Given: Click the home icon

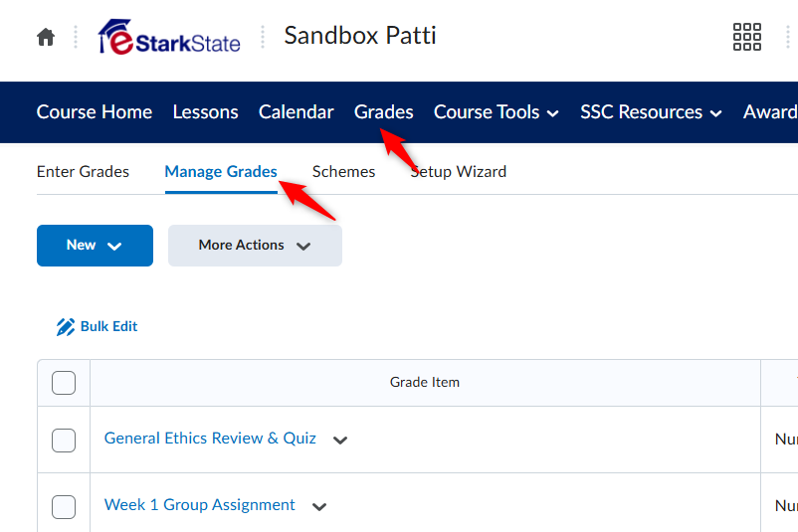Looking at the screenshot, I should click(x=46, y=37).
